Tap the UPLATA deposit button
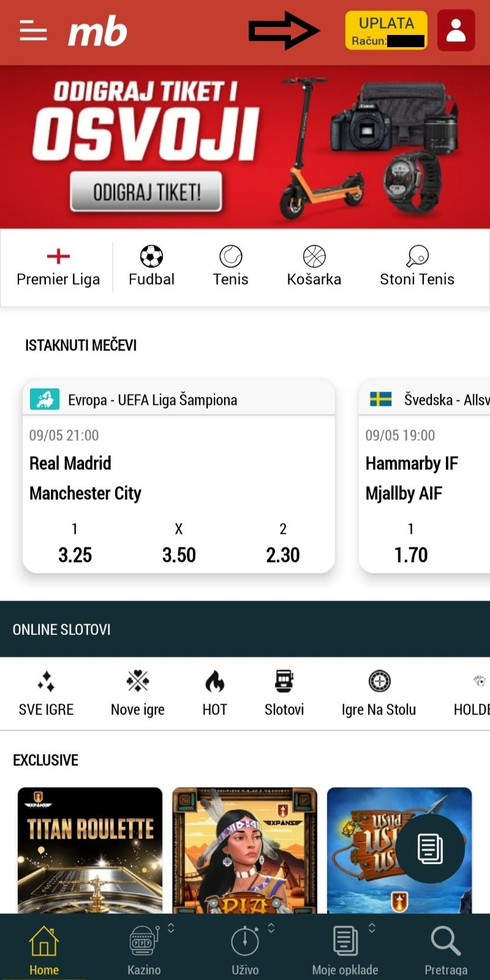This screenshot has width=490, height=980. (386, 31)
